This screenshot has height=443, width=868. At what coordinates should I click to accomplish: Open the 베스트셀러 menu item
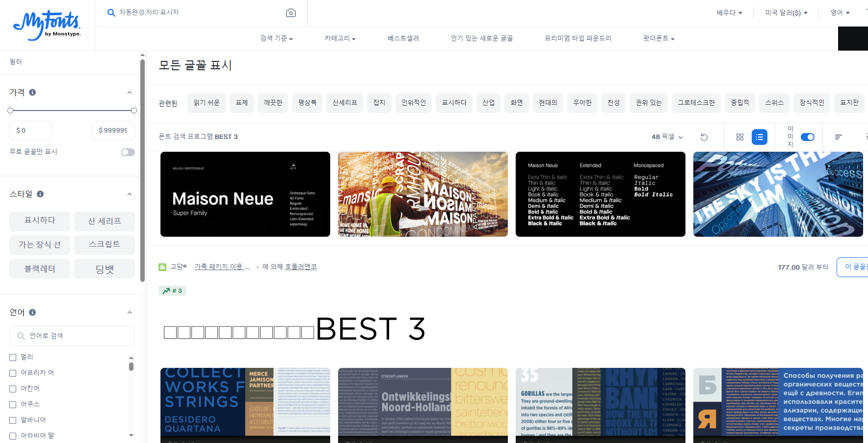click(x=403, y=38)
